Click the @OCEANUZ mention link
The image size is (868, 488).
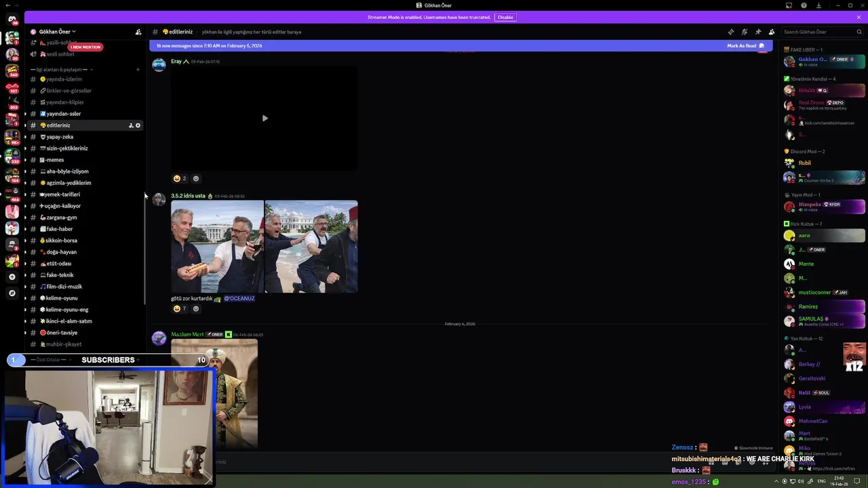pyautogui.click(x=239, y=298)
